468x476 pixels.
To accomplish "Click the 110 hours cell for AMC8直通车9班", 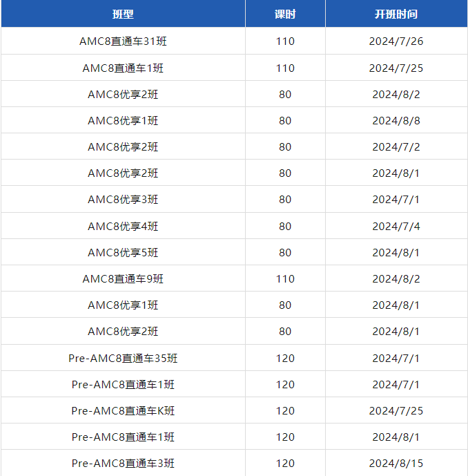I will 285,278.
